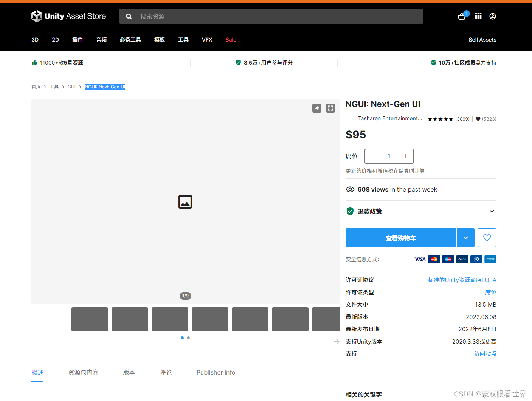
Task: Open 访问站点 support link
Action: pyautogui.click(x=485, y=354)
